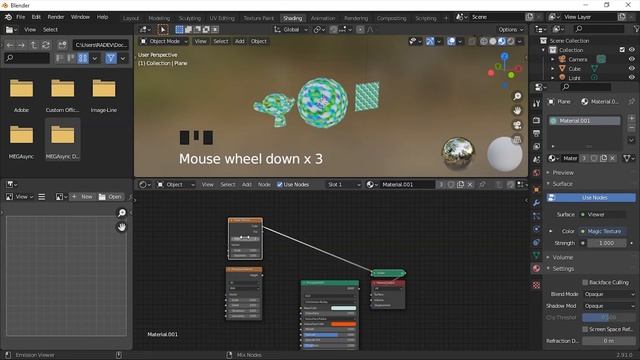Select the tweak cursor tool icon
Screen dimensions: 640x360
[x=162, y=29]
